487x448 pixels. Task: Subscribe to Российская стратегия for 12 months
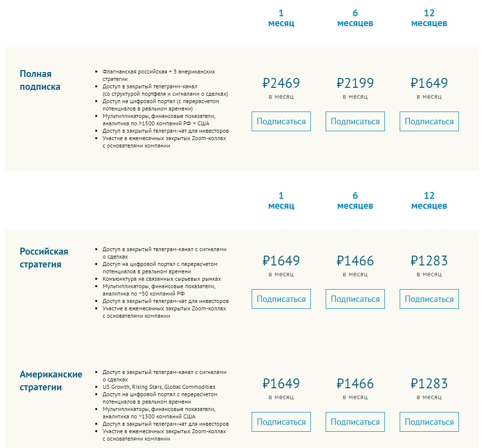pyautogui.click(x=429, y=299)
